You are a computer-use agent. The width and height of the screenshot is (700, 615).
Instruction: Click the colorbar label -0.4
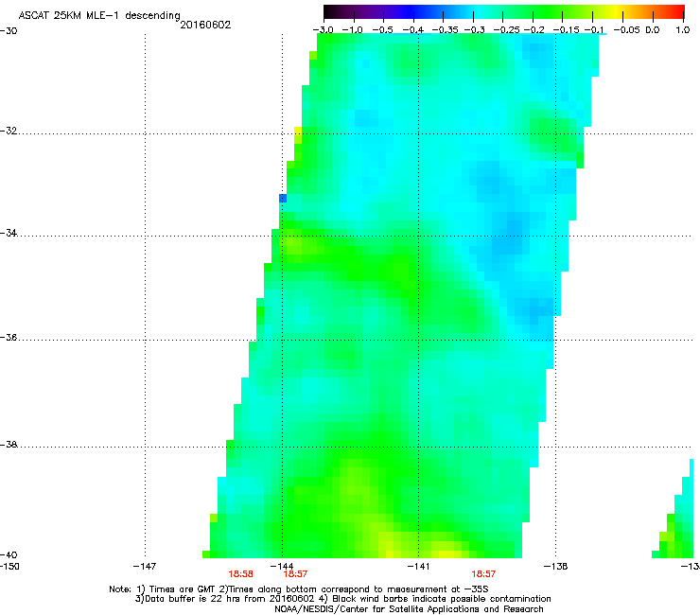pos(412,30)
